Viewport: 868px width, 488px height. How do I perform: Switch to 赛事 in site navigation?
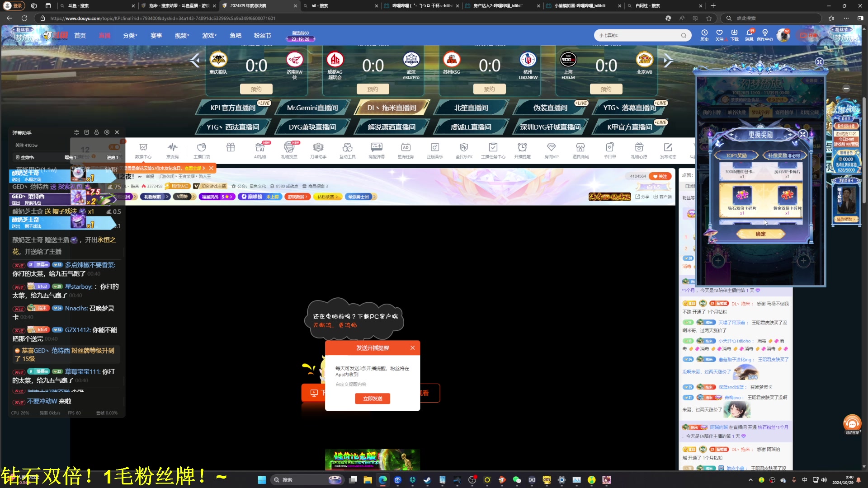click(x=156, y=35)
